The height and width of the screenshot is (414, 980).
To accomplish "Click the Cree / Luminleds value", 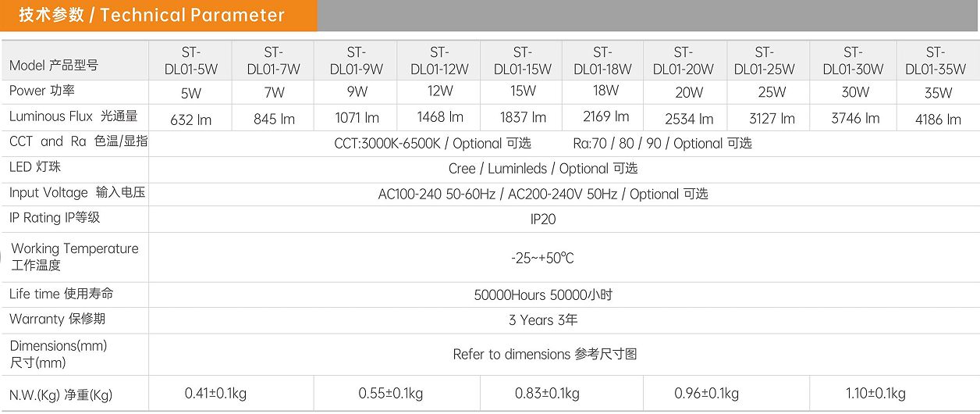I will click(x=543, y=169).
